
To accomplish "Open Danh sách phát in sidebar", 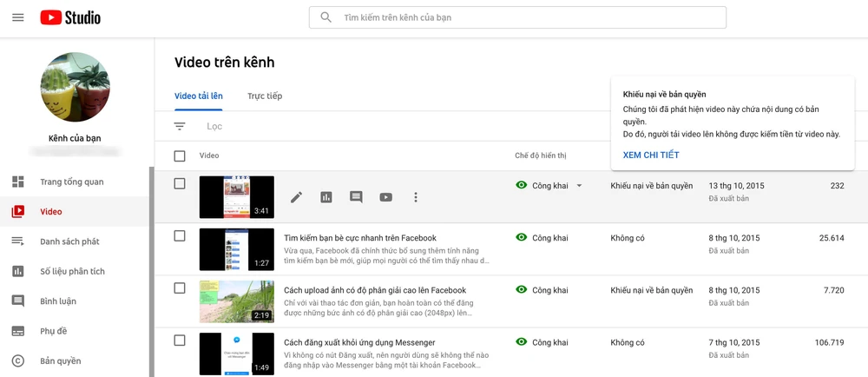I will 69,241.
